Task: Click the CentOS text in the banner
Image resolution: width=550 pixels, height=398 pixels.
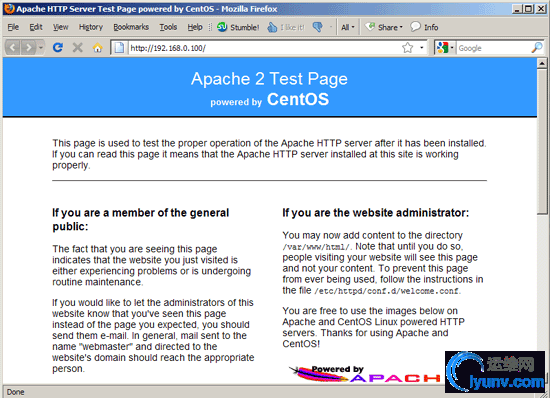Action: click(298, 99)
